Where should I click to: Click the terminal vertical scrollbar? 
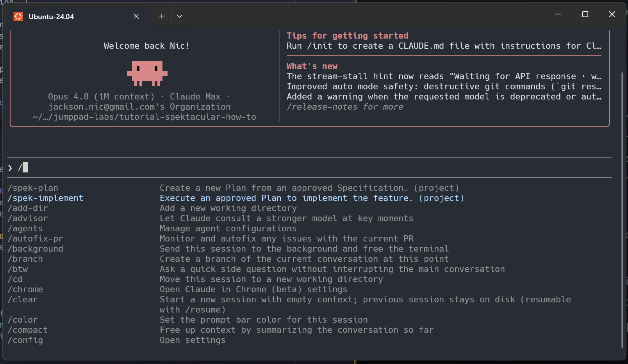(x=622, y=210)
